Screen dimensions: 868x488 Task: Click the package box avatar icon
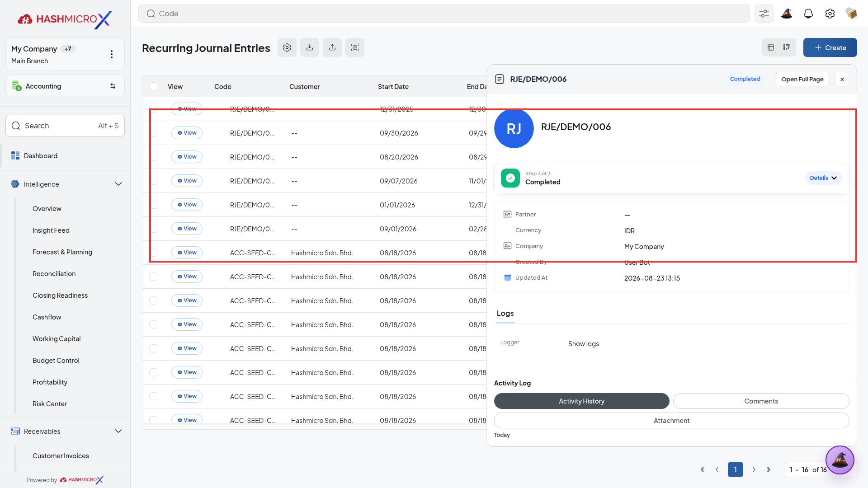point(851,14)
